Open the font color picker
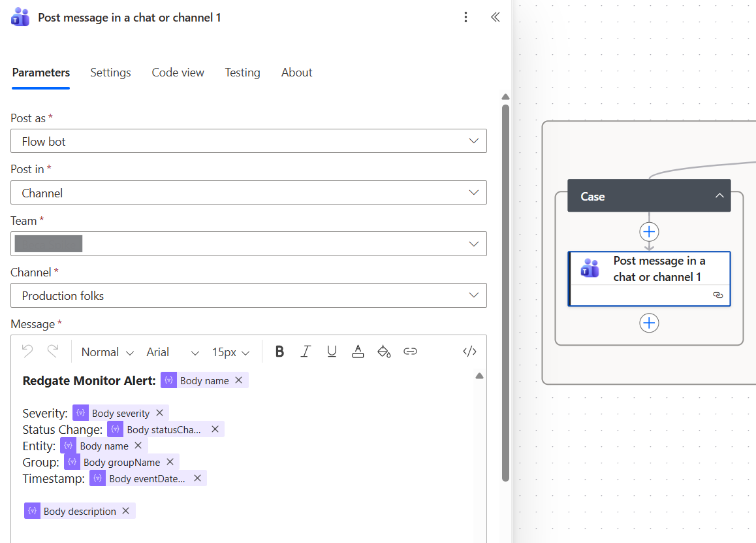756x543 pixels. point(358,352)
